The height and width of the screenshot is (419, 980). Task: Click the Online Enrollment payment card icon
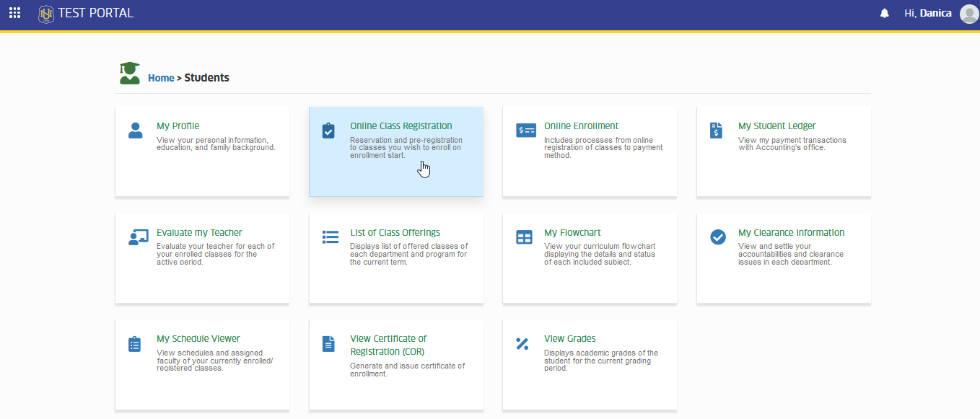pos(526,131)
